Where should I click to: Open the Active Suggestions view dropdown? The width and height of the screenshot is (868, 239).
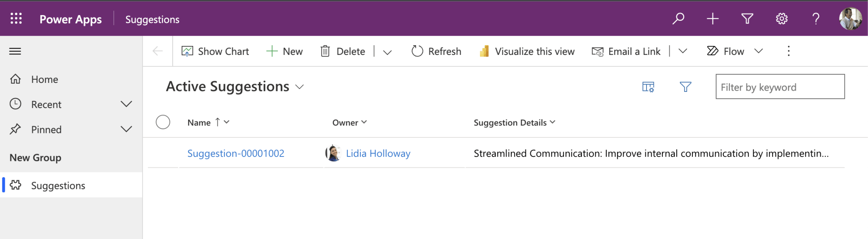[x=299, y=87]
